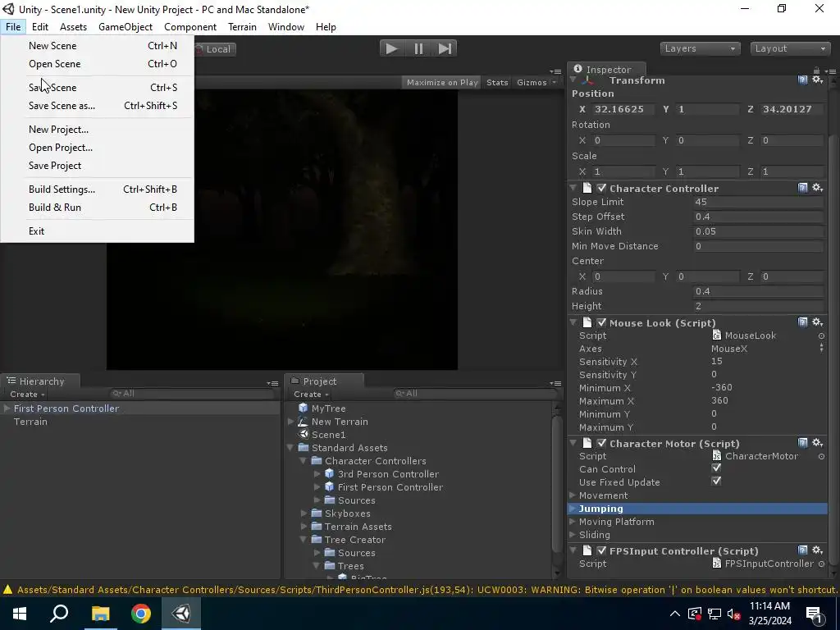This screenshot has width=840, height=630.
Task: Click the Windows Start button
Action: click(20, 614)
